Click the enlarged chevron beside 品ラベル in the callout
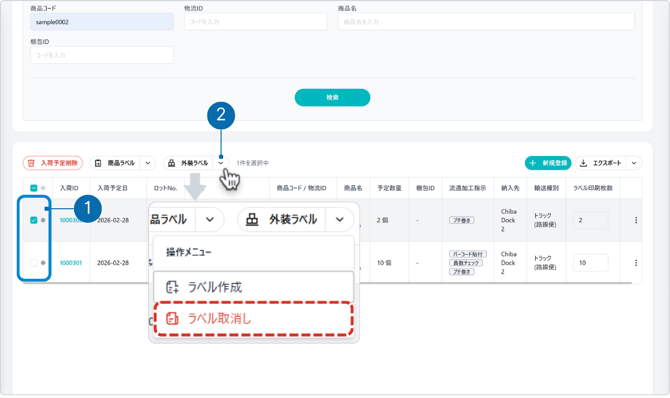The width and height of the screenshot is (670, 398). coord(210,220)
